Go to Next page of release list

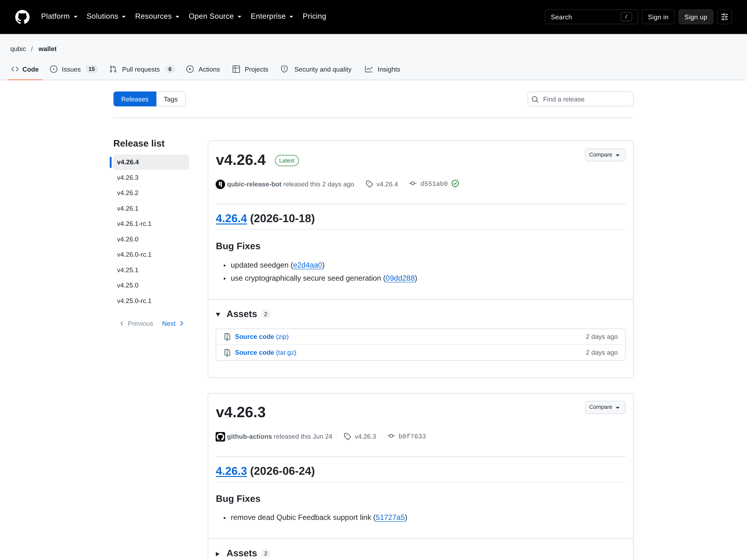click(x=173, y=323)
